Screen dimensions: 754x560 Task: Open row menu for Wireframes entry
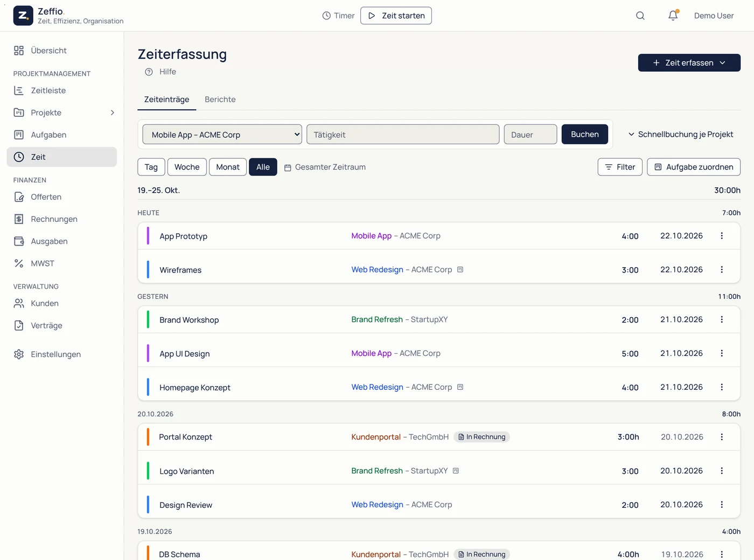722,270
